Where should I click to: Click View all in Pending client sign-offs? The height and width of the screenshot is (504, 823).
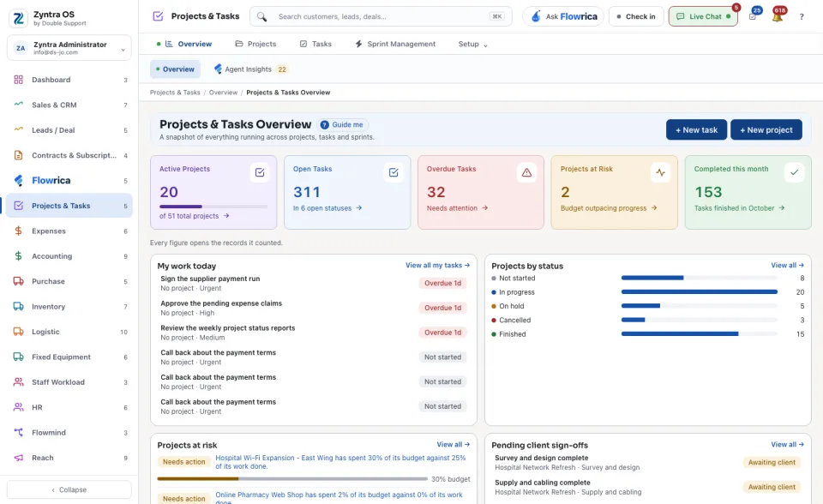point(787,445)
